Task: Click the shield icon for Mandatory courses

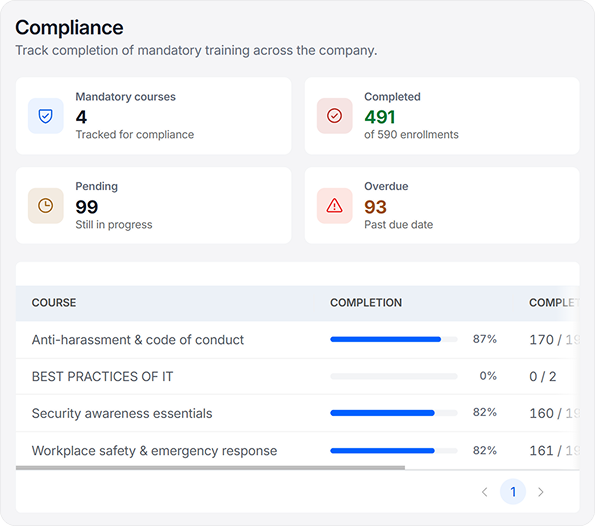Action: (46, 116)
